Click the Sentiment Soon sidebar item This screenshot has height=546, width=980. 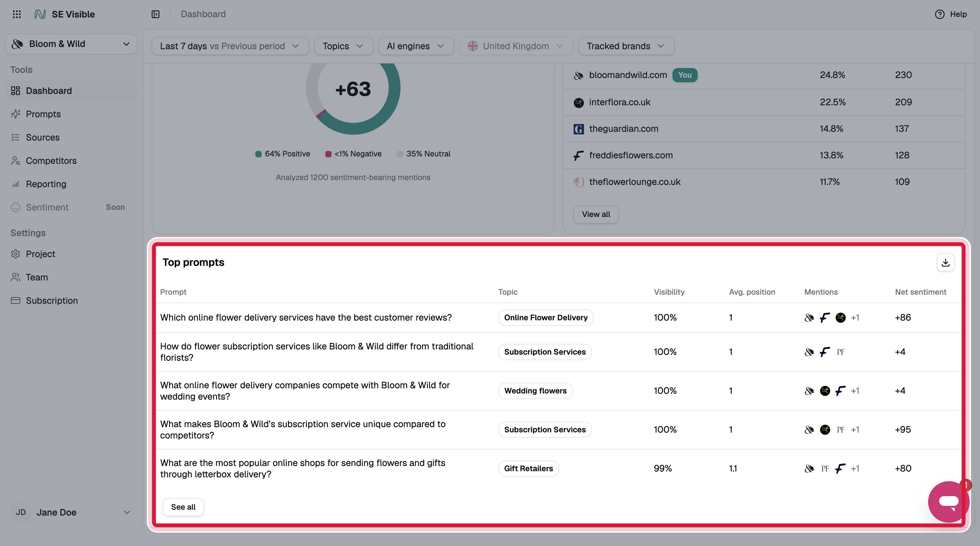[x=71, y=207]
